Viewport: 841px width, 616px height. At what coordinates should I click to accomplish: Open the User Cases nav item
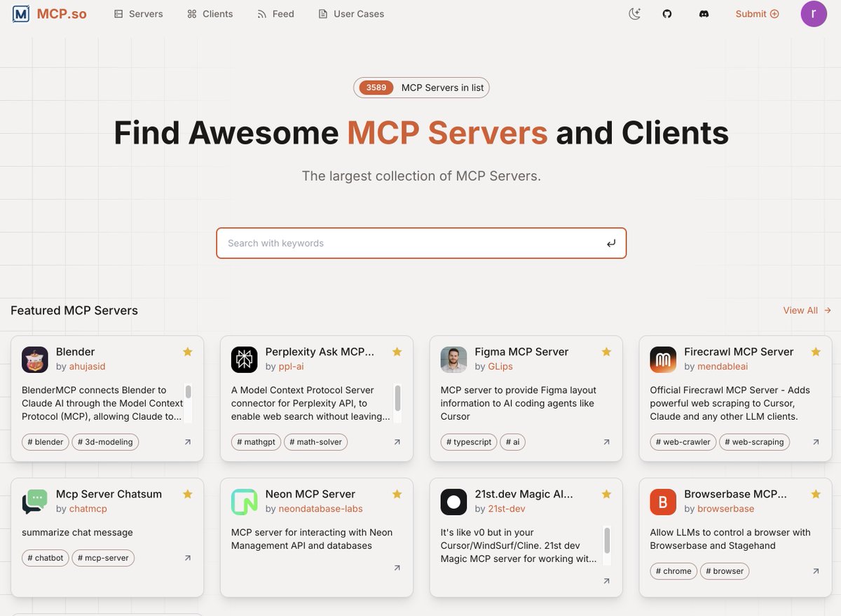[x=351, y=14]
